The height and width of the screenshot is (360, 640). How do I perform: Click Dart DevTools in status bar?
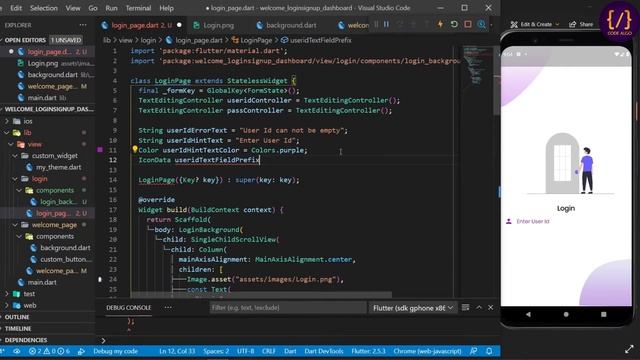click(324, 351)
